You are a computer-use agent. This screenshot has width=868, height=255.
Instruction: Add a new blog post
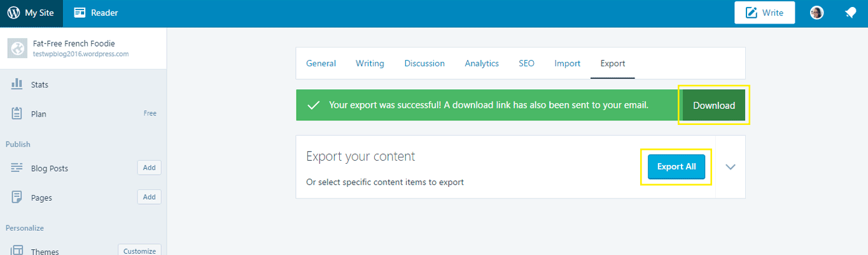149,168
